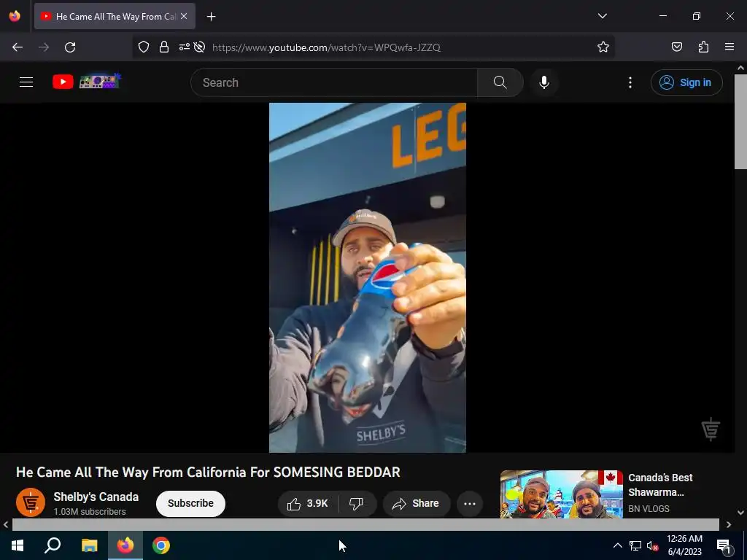The width and height of the screenshot is (747, 560).
Task: Open the YouTube guide hamburger menu
Action: 26,82
